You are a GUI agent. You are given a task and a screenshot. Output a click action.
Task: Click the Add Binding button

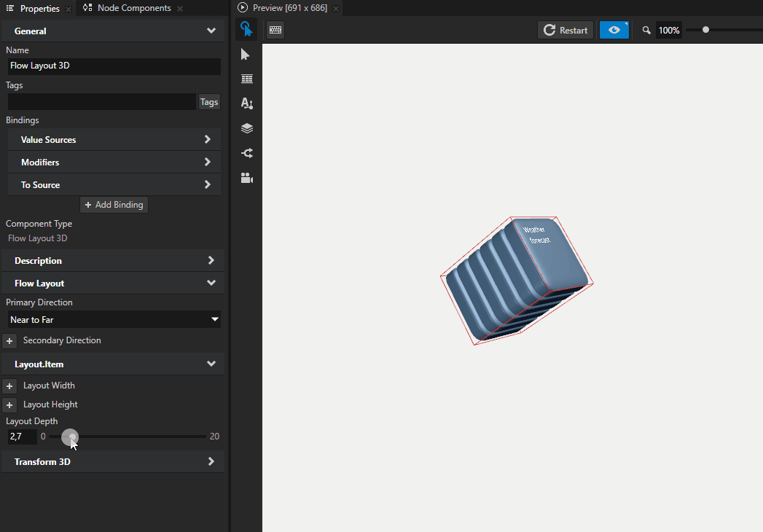click(114, 205)
